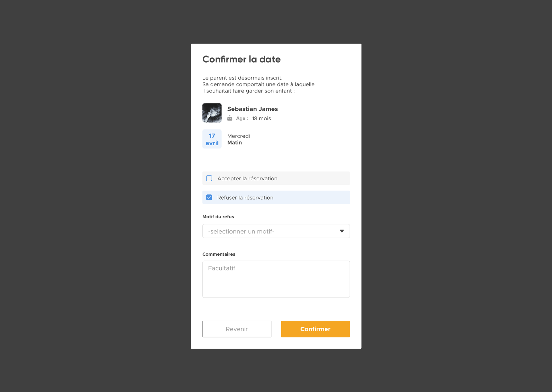Click the Confirmer orange button
552x392 pixels.
[x=315, y=329]
